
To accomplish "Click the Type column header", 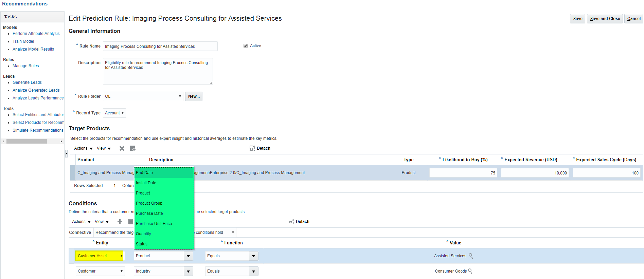I will (409, 160).
